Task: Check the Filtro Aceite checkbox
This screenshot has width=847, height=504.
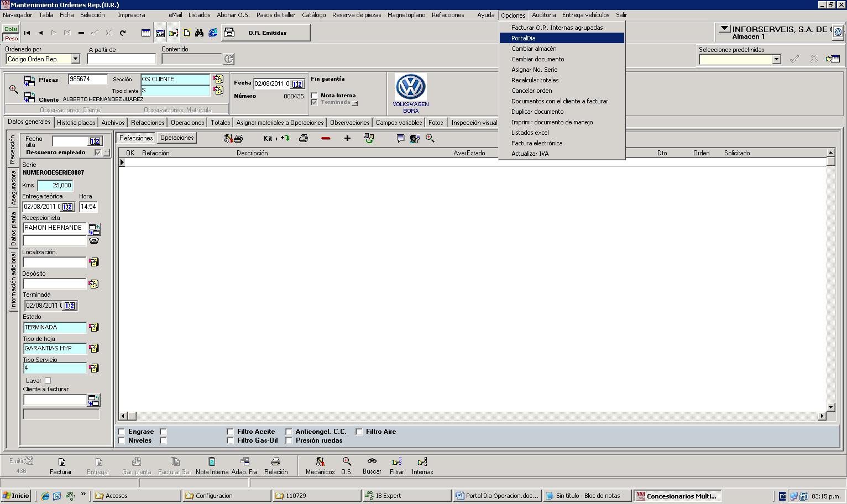Action: tap(230, 432)
